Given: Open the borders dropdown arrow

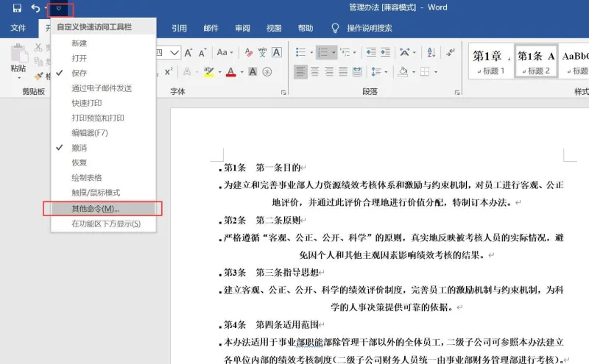Looking at the screenshot, I should (x=436, y=71).
